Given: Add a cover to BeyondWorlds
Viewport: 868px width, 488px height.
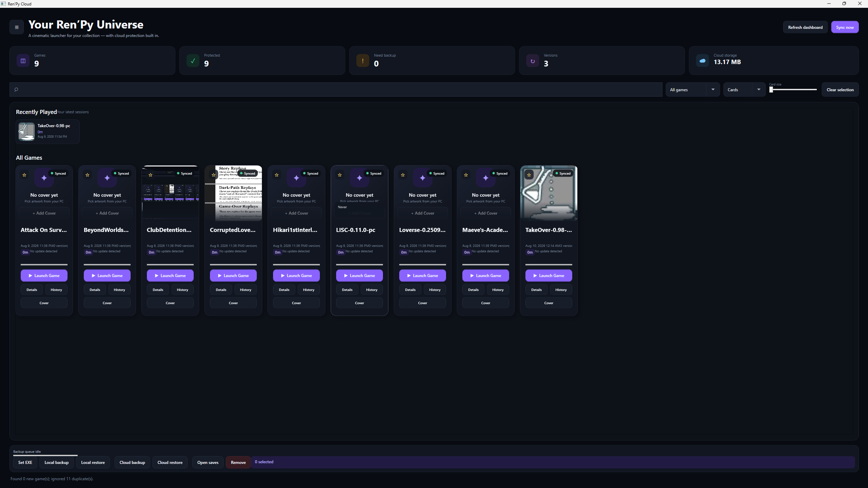Looking at the screenshot, I should click(107, 213).
